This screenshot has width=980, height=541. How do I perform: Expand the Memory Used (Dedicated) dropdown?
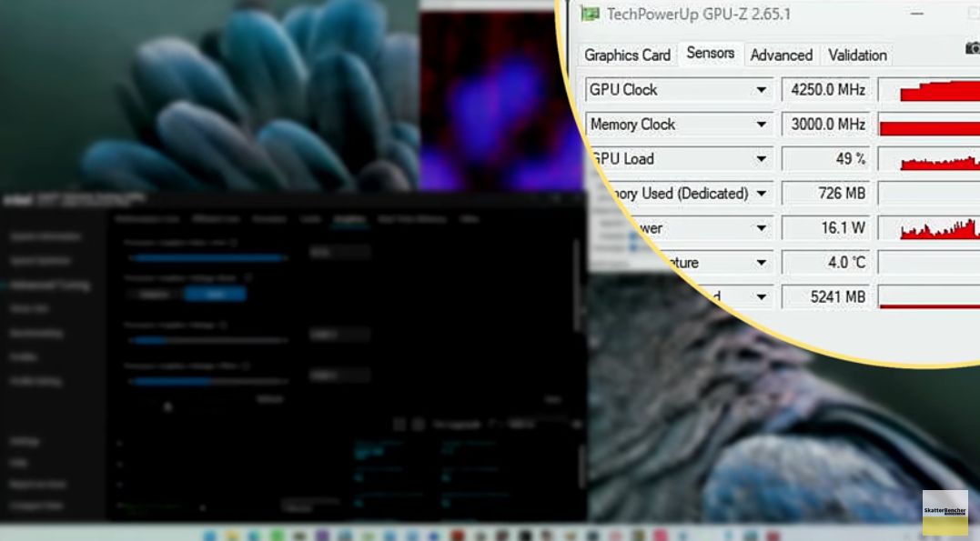[x=762, y=194]
